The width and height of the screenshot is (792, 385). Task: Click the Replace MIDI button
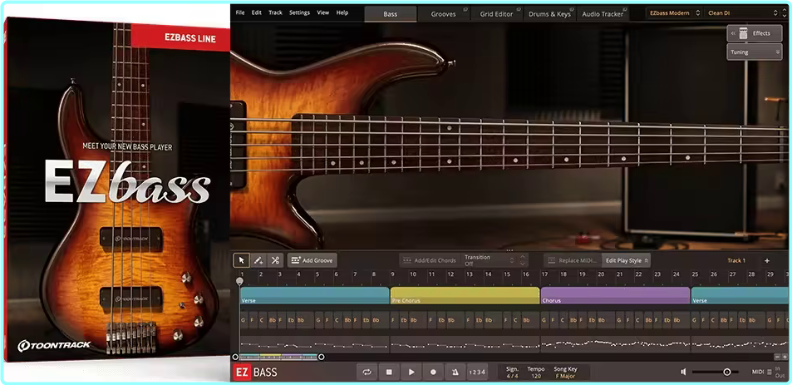click(572, 261)
